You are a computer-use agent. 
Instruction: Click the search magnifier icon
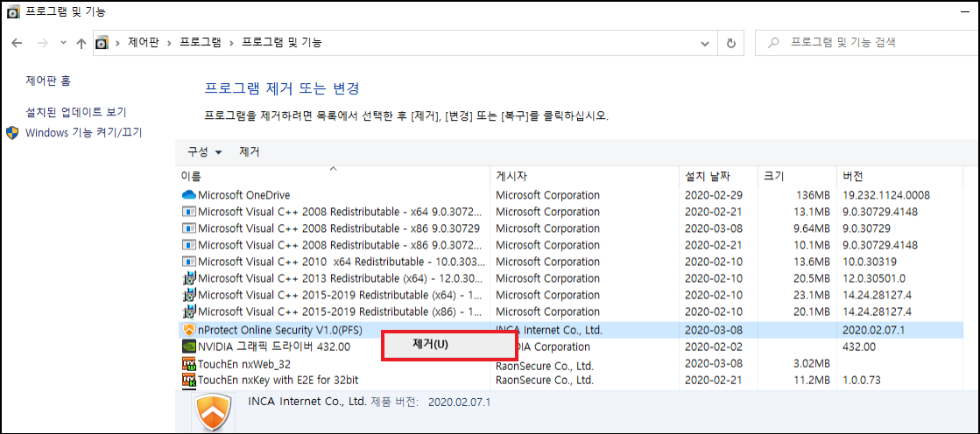pyautogui.click(x=773, y=43)
